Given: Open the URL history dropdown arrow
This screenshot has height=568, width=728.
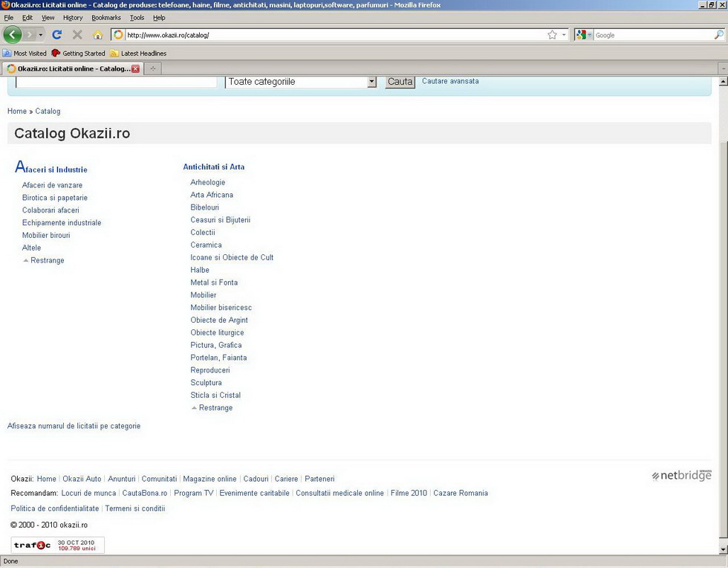Looking at the screenshot, I should point(564,35).
